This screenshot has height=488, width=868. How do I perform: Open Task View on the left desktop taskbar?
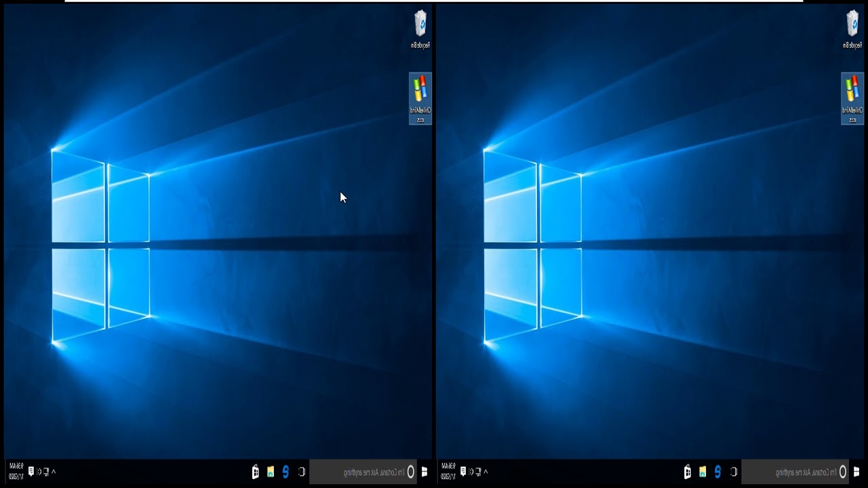tap(302, 472)
